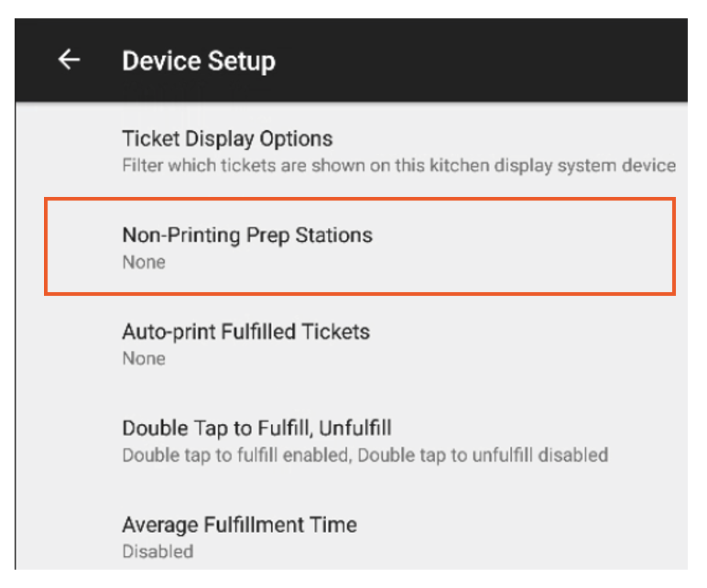Open Average Fulfillment Time setting
Image resolution: width=707 pixels, height=588 pixels.
[239, 525]
